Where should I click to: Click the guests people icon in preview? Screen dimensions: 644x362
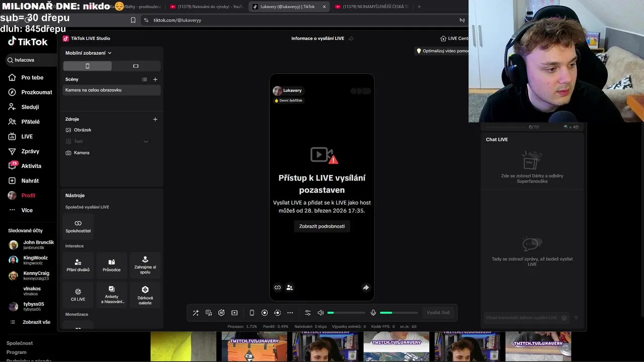click(289, 288)
